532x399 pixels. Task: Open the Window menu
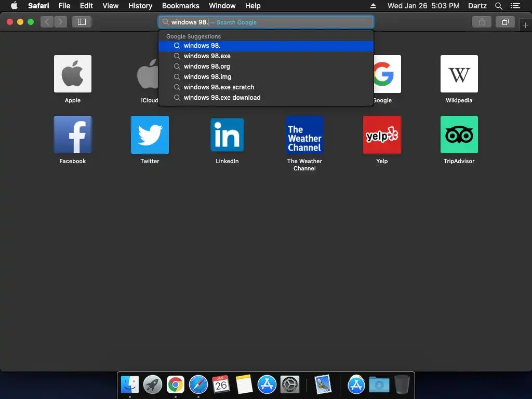tap(222, 6)
